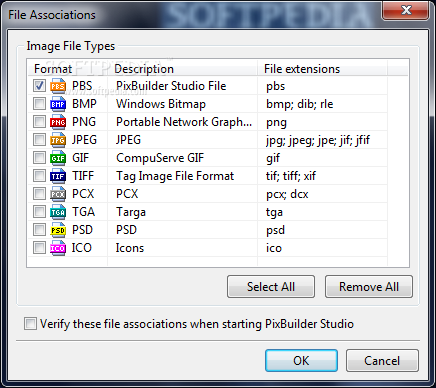Click the Select All button
This screenshot has width=436, height=388.
pos(271,287)
